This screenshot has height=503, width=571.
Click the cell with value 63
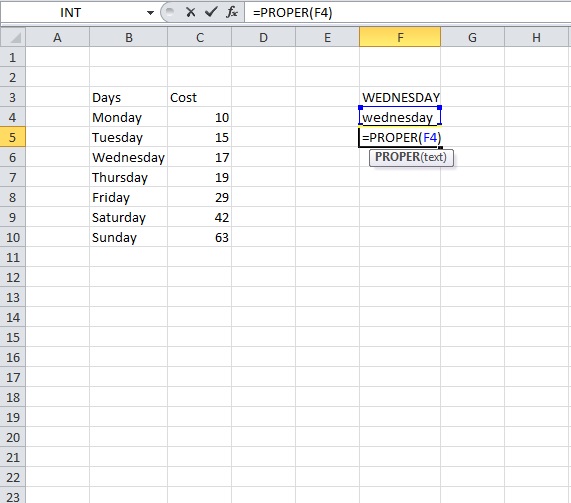199,237
